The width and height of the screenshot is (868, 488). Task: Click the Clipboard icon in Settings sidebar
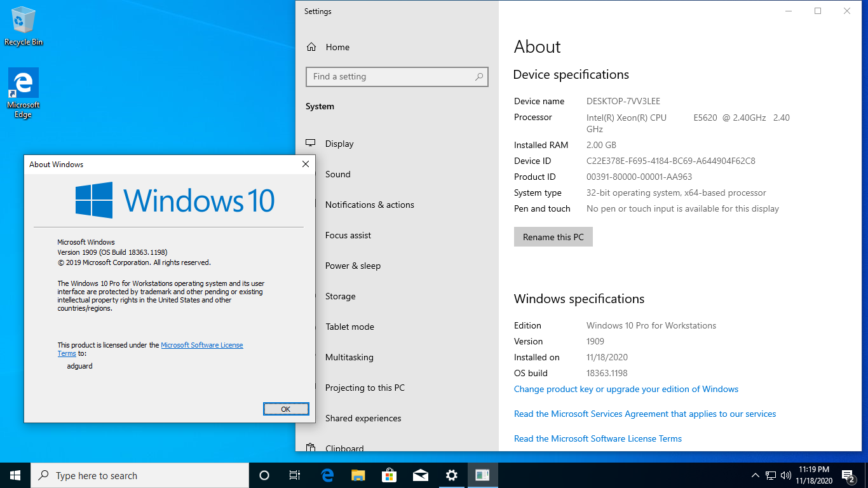pyautogui.click(x=311, y=448)
